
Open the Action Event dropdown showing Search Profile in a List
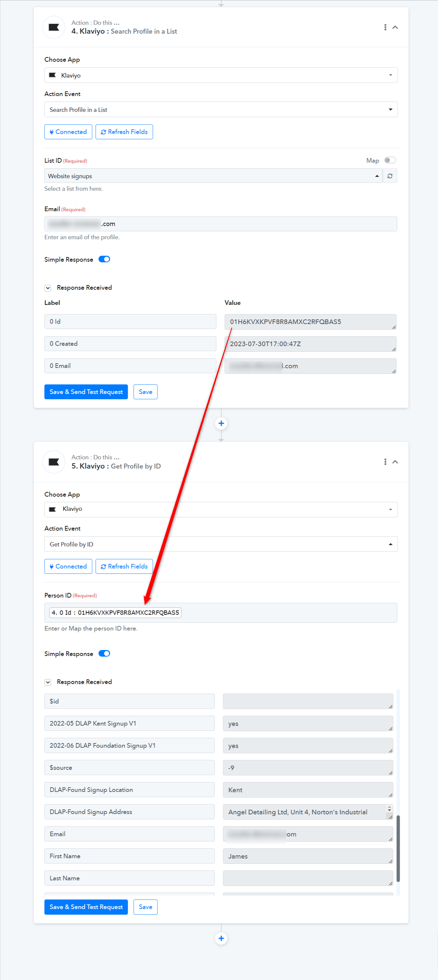point(221,110)
